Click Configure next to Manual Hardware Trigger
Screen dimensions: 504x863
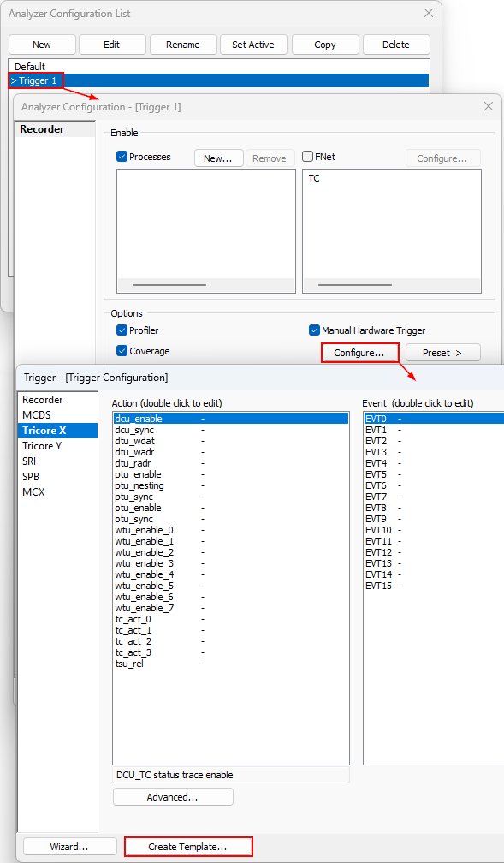click(359, 353)
